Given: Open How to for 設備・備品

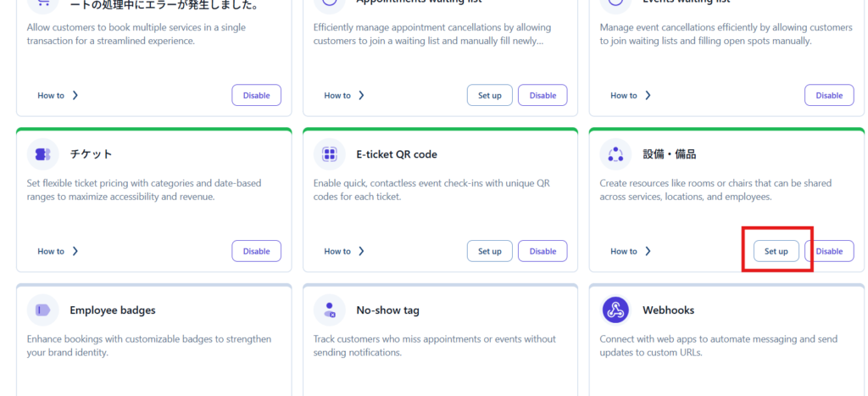Looking at the screenshot, I should pos(631,251).
